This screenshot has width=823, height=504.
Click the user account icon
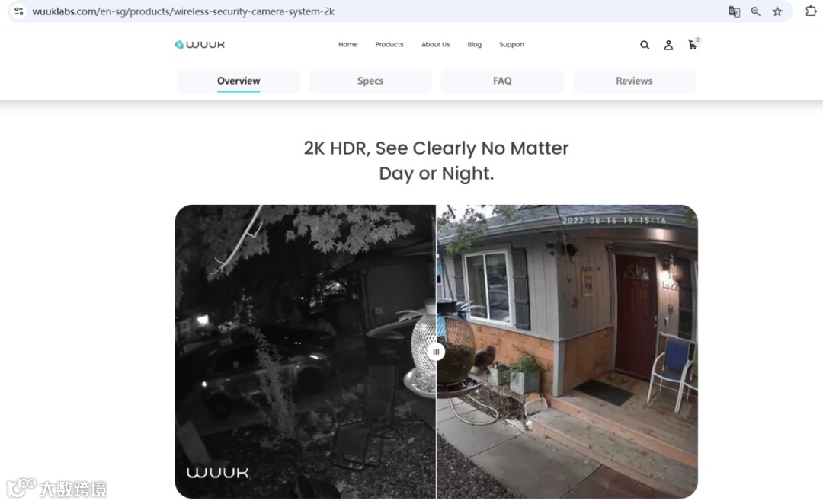pyautogui.click(x=668, y=45)
